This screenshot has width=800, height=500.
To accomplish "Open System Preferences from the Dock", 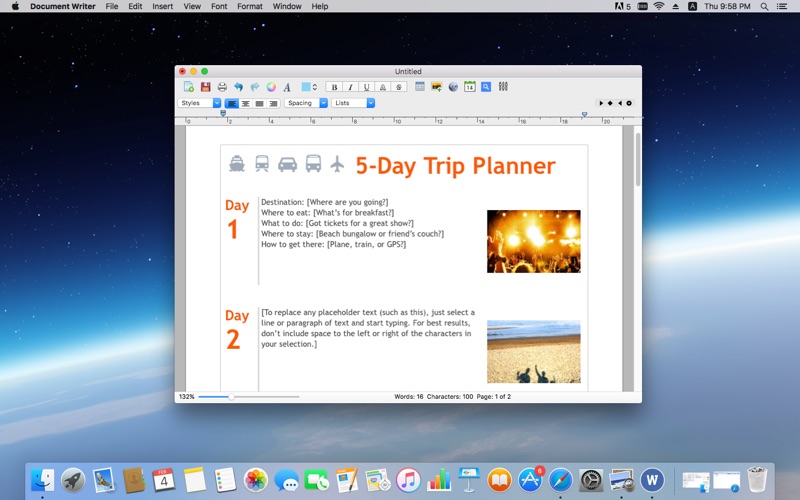I will coord(591,480).
